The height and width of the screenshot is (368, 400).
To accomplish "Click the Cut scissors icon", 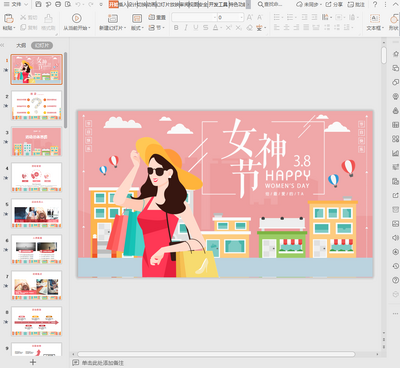I will [x=23, y=17].
